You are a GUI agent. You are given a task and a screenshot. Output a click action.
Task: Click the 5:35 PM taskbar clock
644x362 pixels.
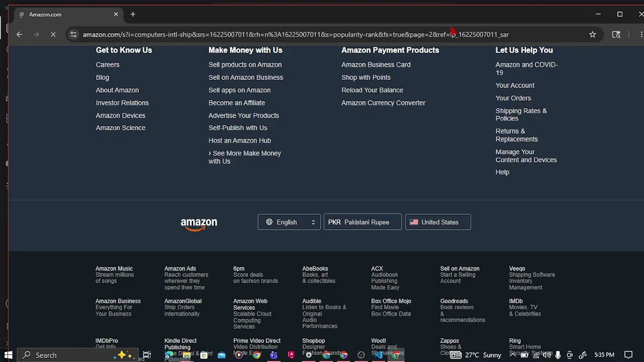pyautogui.click(x=604, y=355)
